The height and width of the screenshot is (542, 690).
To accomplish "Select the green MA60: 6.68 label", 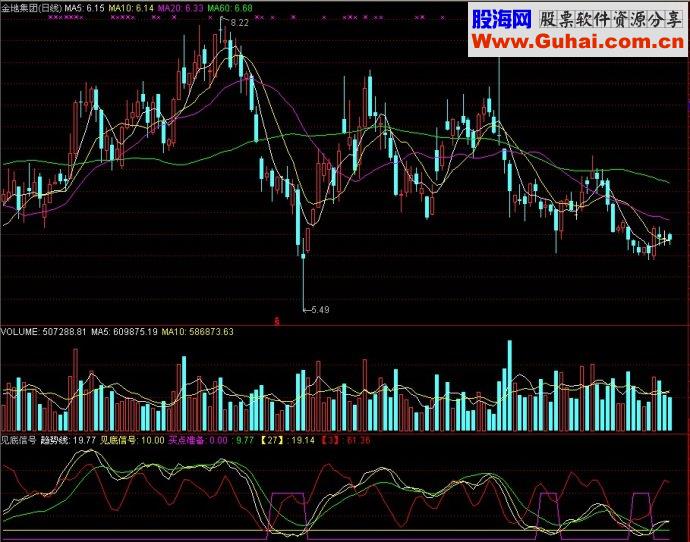I will tap(230, 8).
